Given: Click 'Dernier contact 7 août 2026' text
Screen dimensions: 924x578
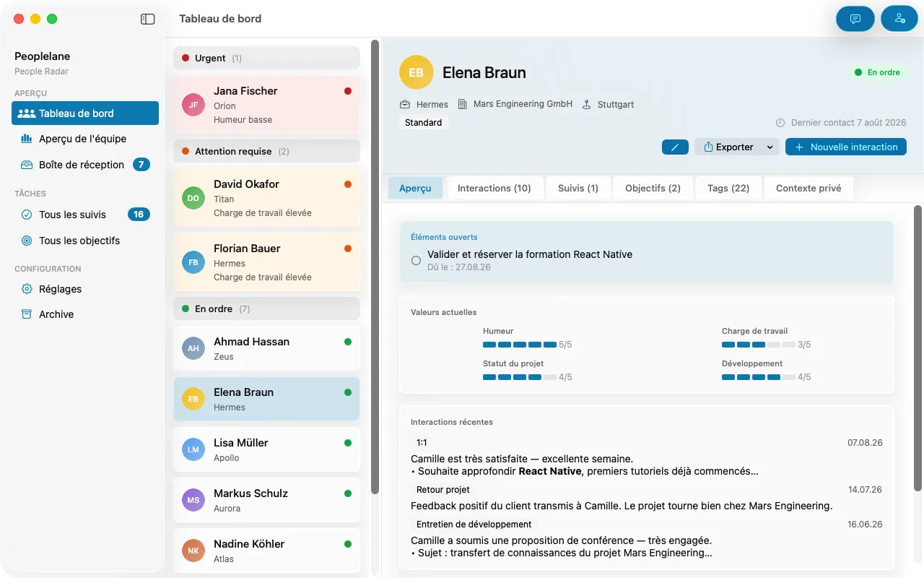Looking at the screenshot, I should (x=848, y=123).
